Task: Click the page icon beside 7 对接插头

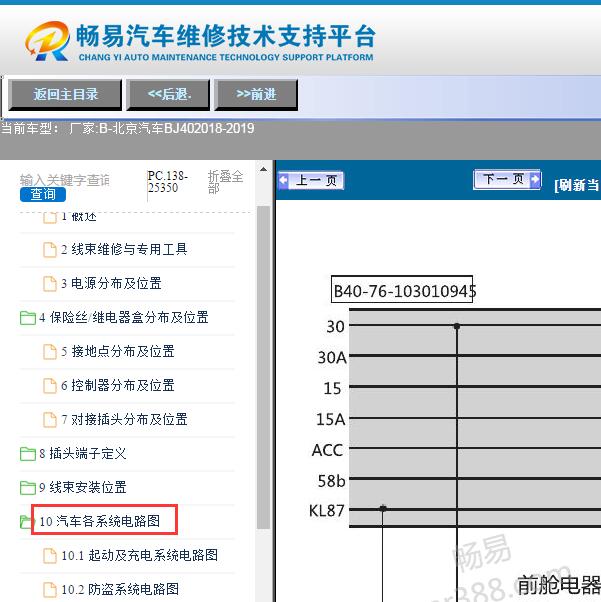Action: tap(50, 419)
